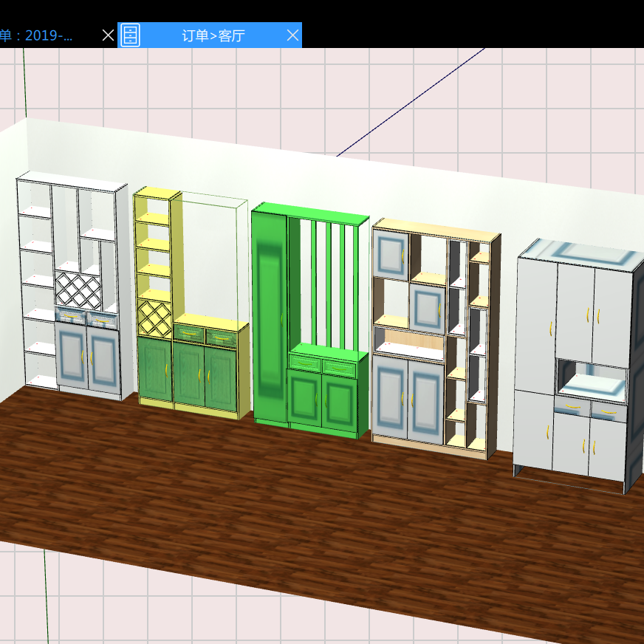Close the 订单>客厅 tab

(292, 35)
